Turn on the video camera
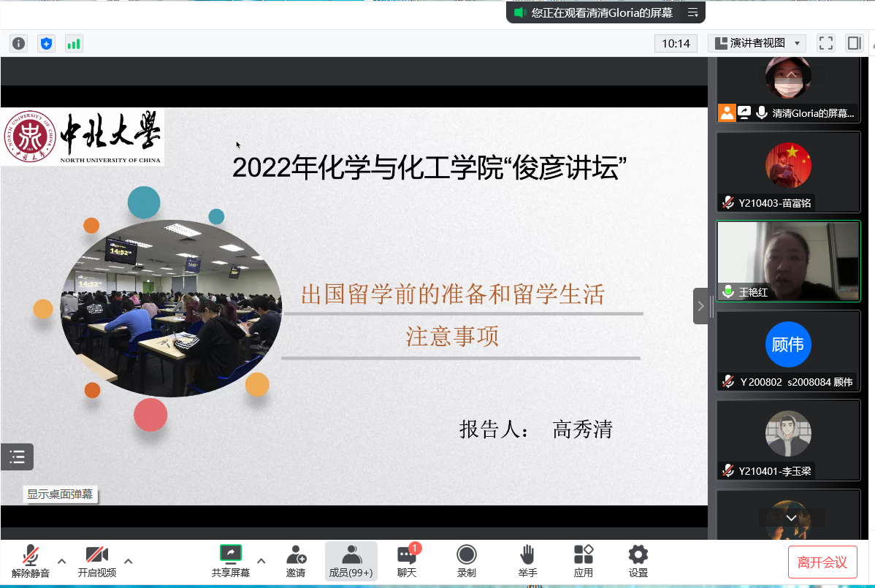 [96, 561]
